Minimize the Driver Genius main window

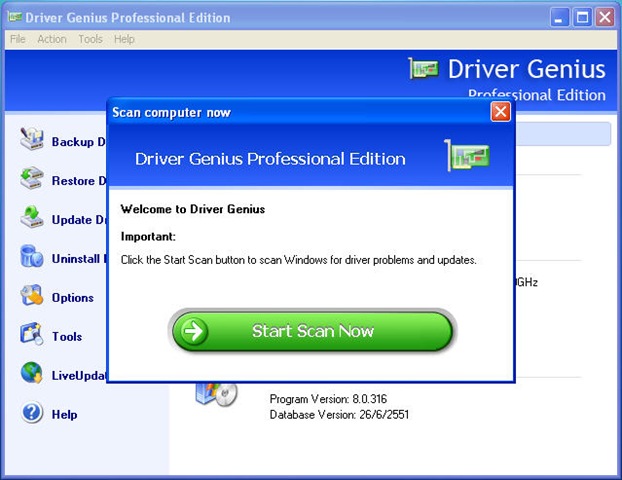(559, 17)
